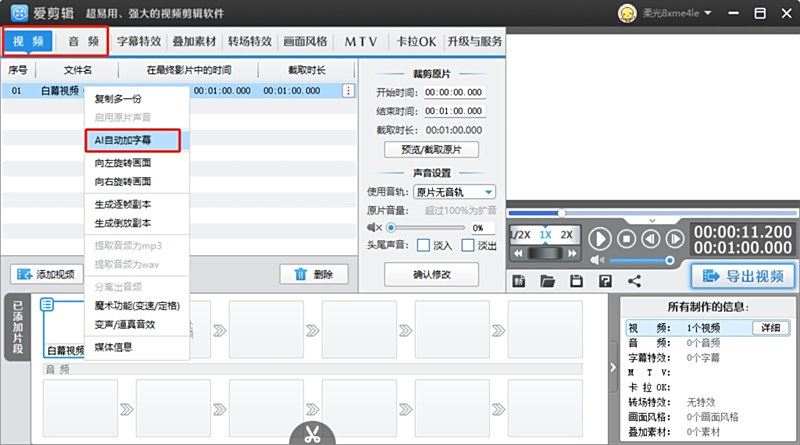Click the 导出视频 button
The image size is (800, 445).
point(743,276)
